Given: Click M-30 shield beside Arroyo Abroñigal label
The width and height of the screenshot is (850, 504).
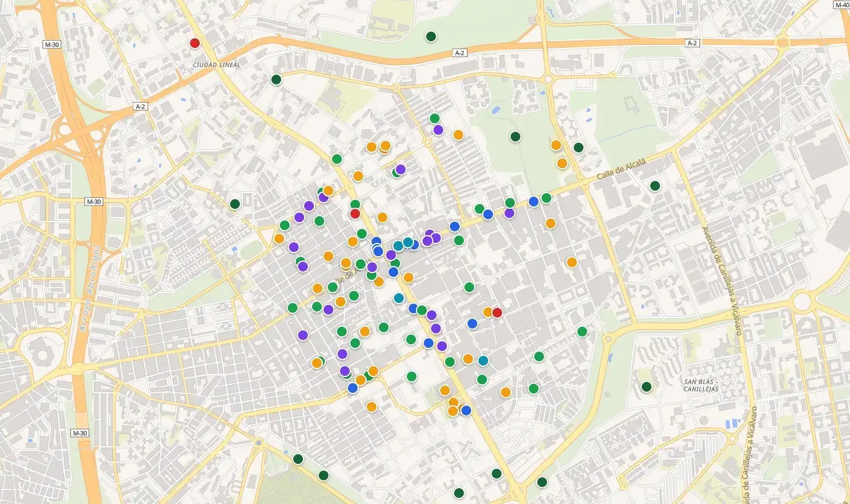Looking at the screenshot, I should 93,202.
